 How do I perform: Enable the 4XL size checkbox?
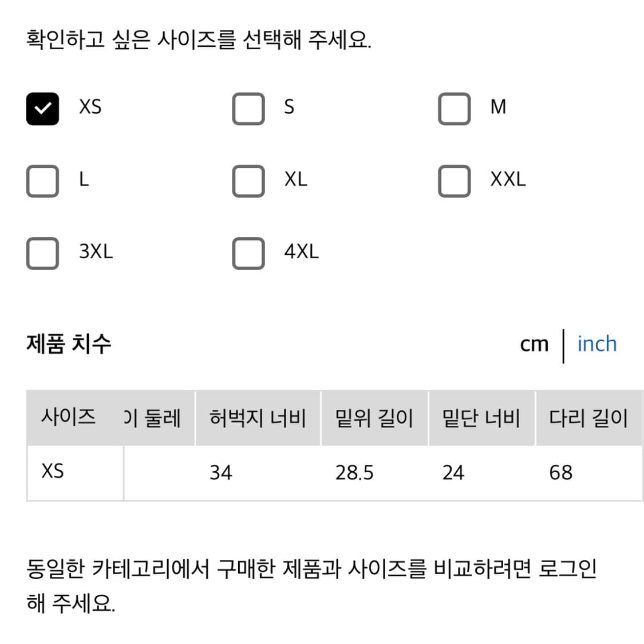248,253
